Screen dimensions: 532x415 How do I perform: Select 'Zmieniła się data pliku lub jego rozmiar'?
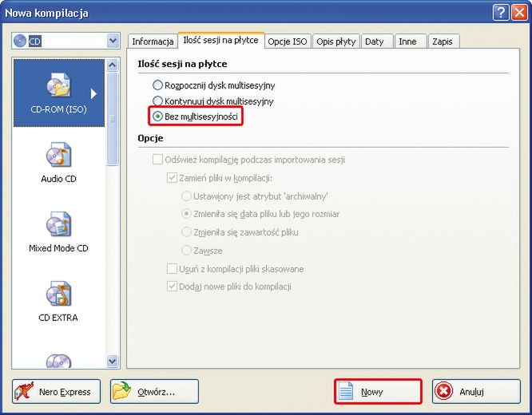click(186, 214)
